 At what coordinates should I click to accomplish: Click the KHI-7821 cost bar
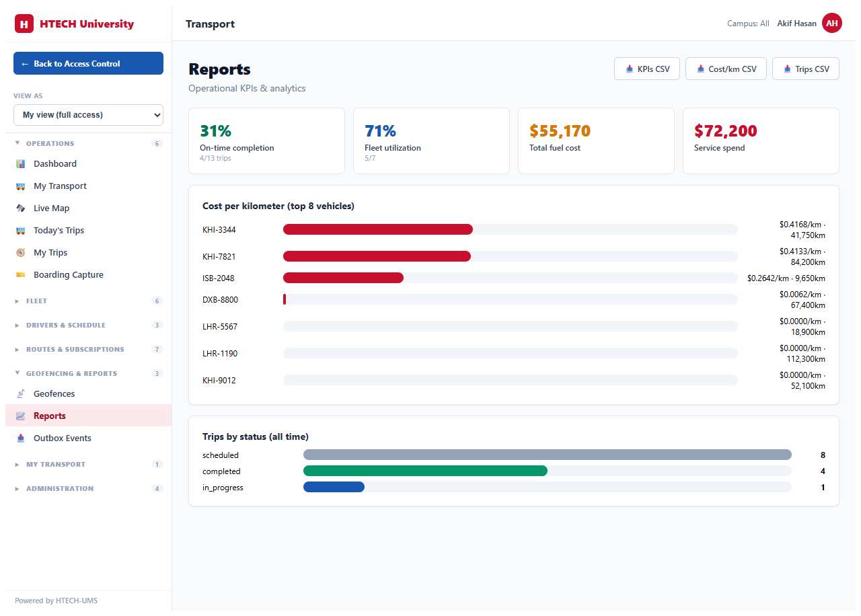(377, 256)
